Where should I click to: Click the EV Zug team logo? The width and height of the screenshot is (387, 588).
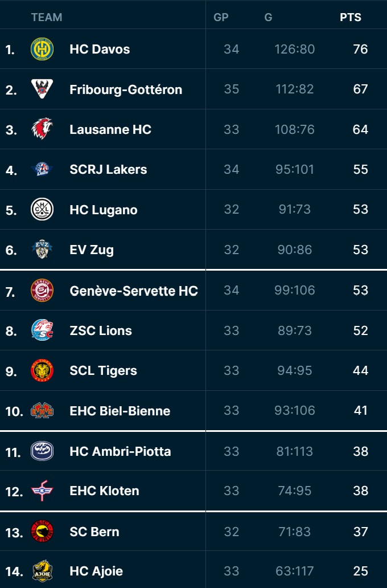[x=42, y=250]
